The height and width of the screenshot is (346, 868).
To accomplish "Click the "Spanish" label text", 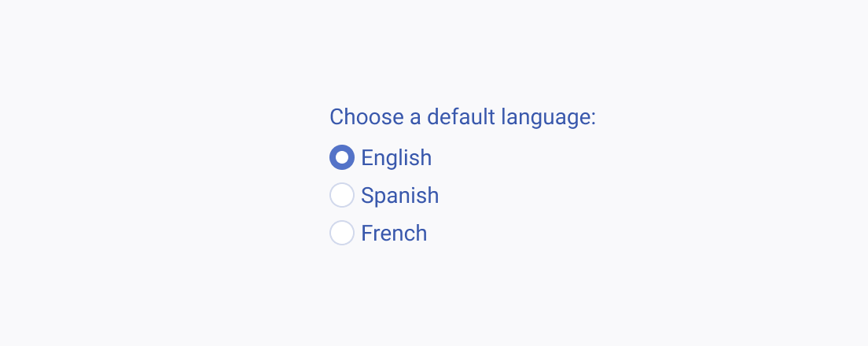I will pos(399,196).
